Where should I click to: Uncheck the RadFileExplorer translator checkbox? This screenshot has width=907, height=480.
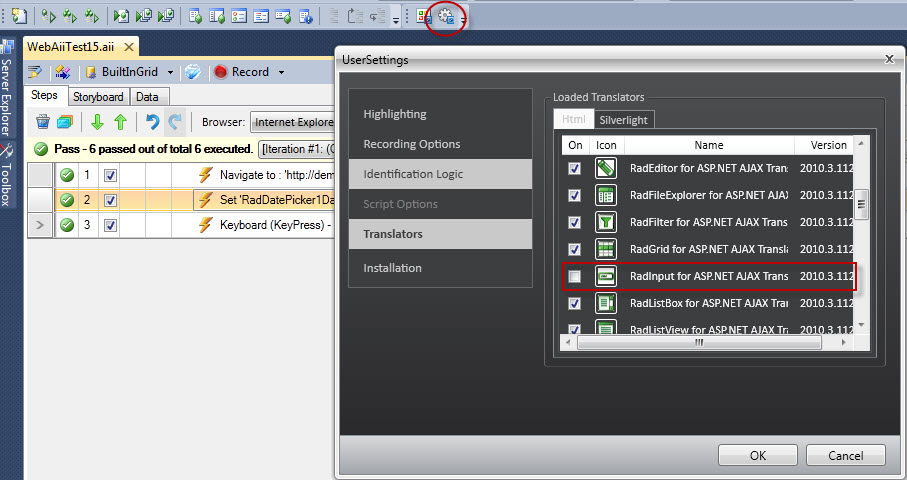pyautogui.click(x=574, y=195)
